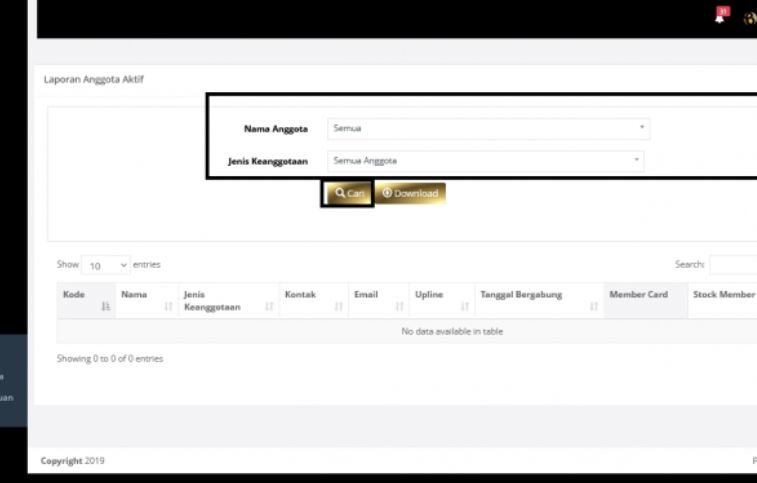The width and height of the screenshot is (757, 483).
Task: Click the Download button
Action: click(x=410, y=193)
